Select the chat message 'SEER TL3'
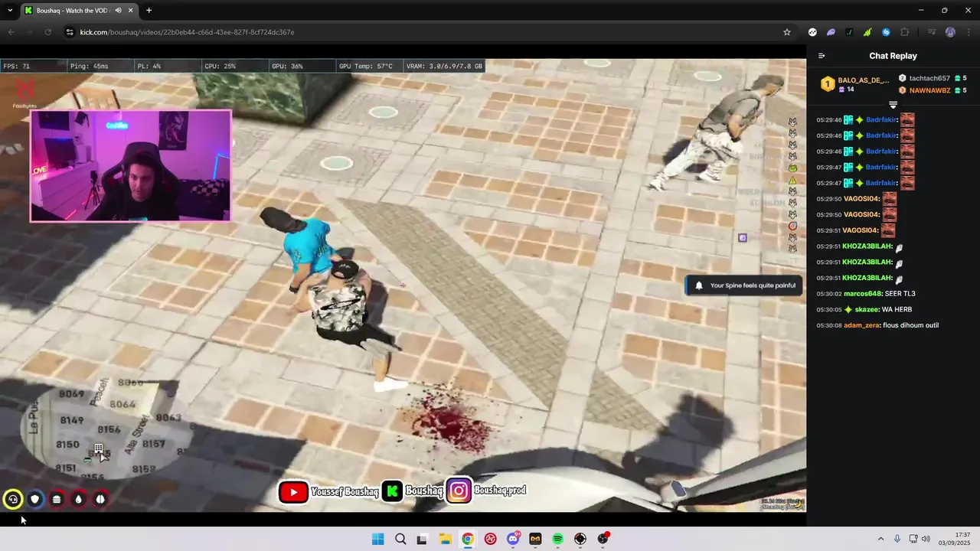The height and width of the screenshot is (551, 980). 900,294
